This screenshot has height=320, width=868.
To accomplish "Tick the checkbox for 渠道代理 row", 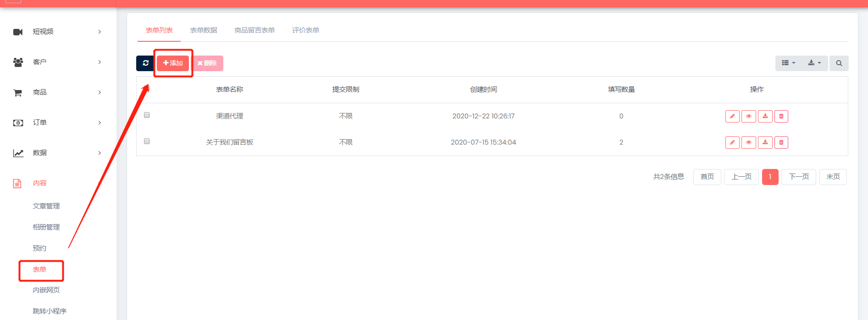I will point(147,115).
